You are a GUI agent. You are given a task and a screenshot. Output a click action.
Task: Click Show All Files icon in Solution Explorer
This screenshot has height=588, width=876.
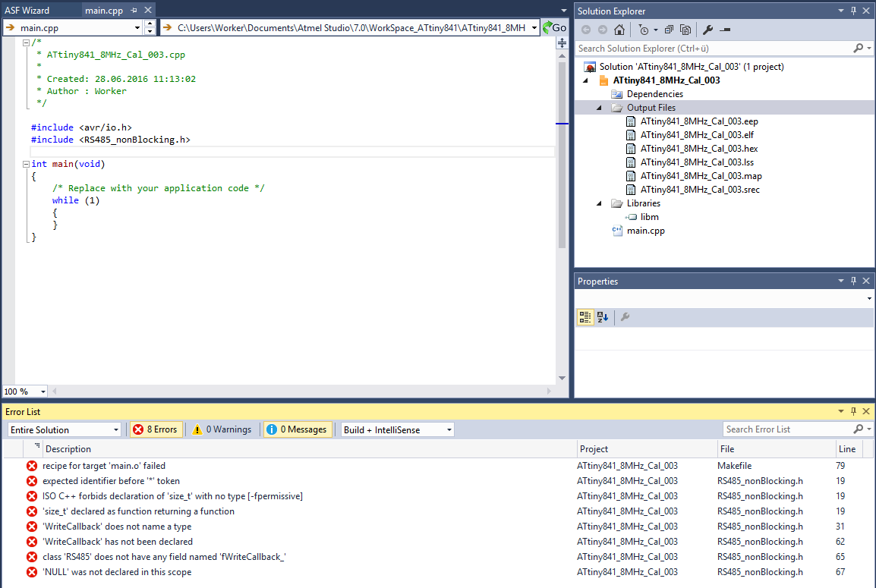(685, 30)
